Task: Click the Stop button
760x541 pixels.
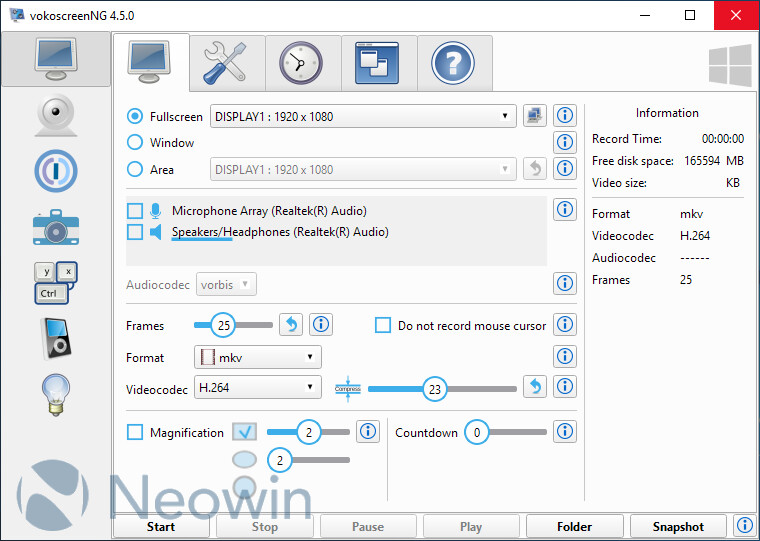Action: [x=265, y=526]
